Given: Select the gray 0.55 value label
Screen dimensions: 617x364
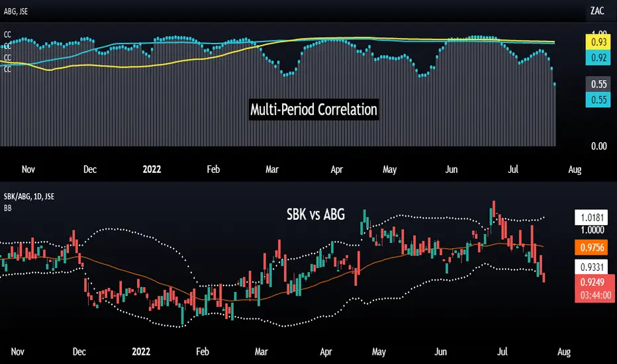Looking at the screenshot, I should click(598, 84).
